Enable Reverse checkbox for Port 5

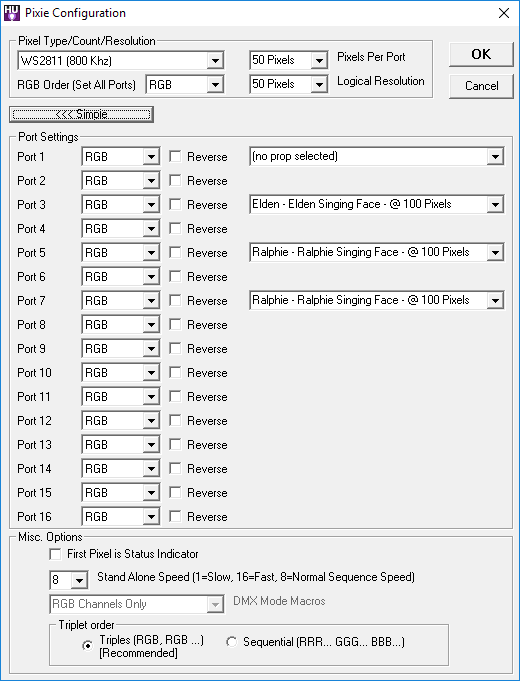click(175, 252)
